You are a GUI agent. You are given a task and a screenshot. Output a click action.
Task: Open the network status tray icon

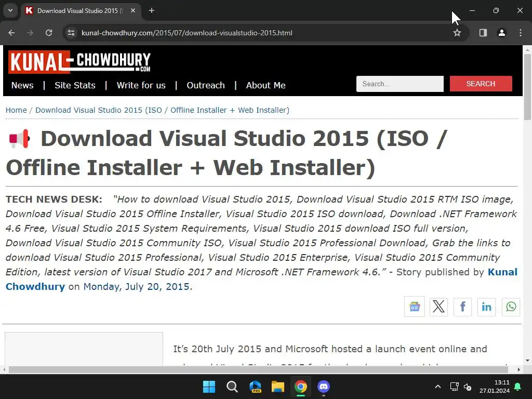point(454,387)
